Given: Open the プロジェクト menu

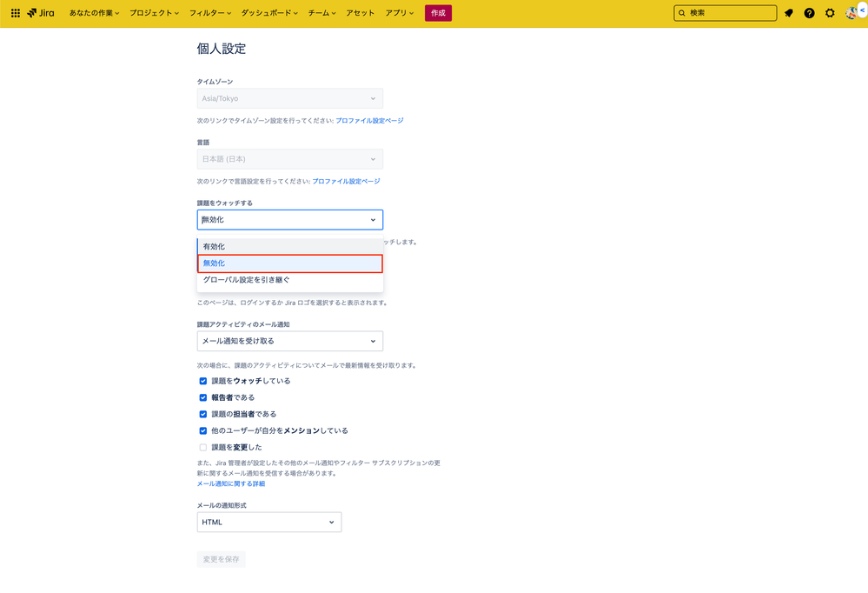Looking at the screenshot, I should [154, 12].
